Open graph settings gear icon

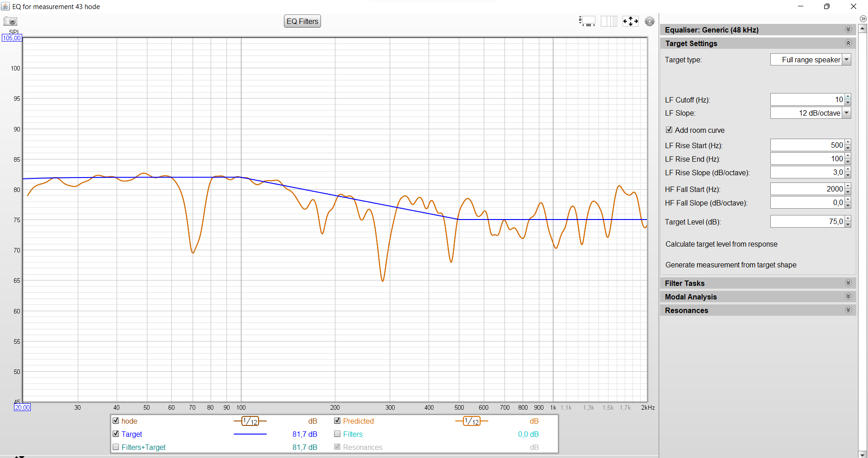pyautogui.click(x=650, y=21)
